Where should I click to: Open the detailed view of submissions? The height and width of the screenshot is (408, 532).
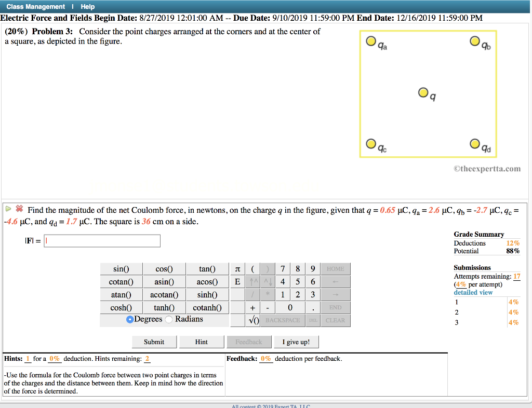(x=473, y=292)
